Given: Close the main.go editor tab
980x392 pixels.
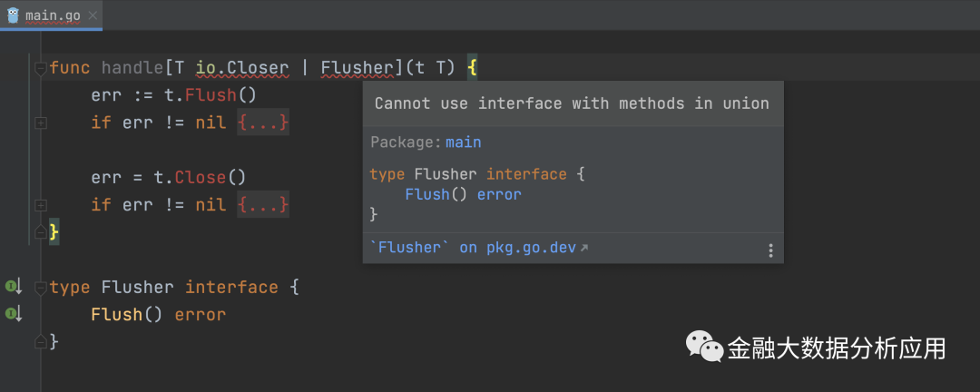Looking at the screenshot, I should click(x=94, y=15).
